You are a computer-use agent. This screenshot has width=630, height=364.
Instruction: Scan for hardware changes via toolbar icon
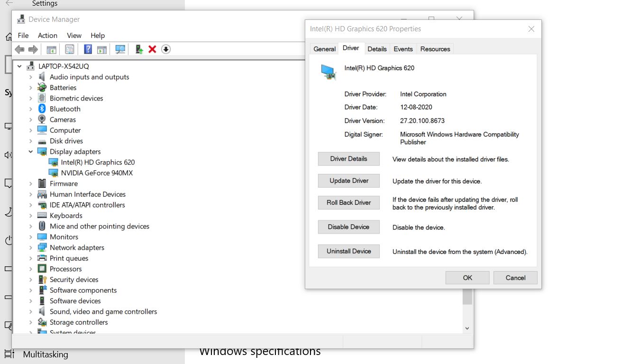click(x=120, y=49)
